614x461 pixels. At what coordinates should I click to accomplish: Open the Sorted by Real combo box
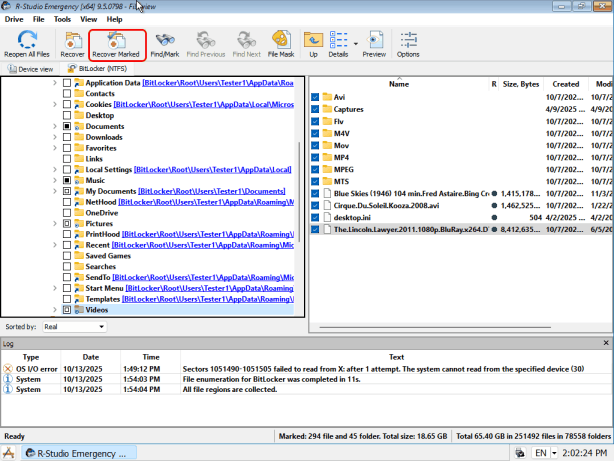pyautogui.click(x=74, y=327)
